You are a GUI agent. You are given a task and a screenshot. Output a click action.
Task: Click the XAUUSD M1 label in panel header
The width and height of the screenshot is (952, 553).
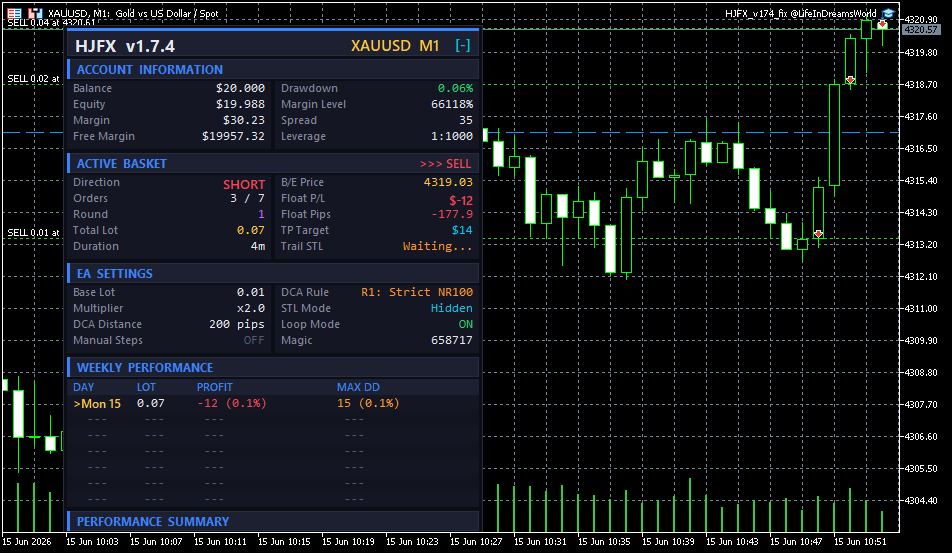(395, 46)
